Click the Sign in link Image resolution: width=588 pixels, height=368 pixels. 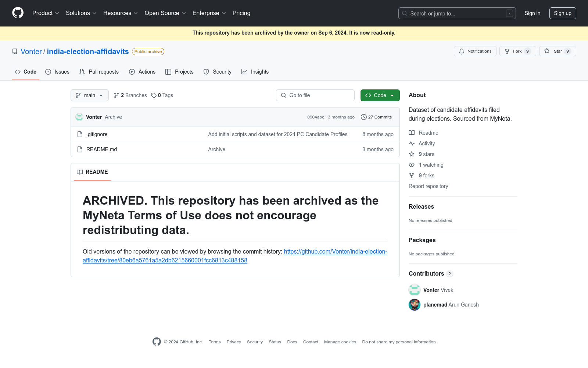(533, 13)
